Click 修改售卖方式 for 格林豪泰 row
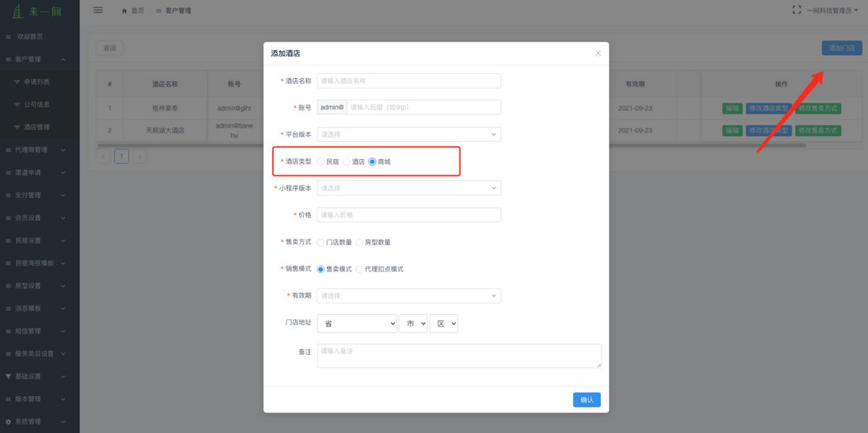 click(x=818, y=109)
